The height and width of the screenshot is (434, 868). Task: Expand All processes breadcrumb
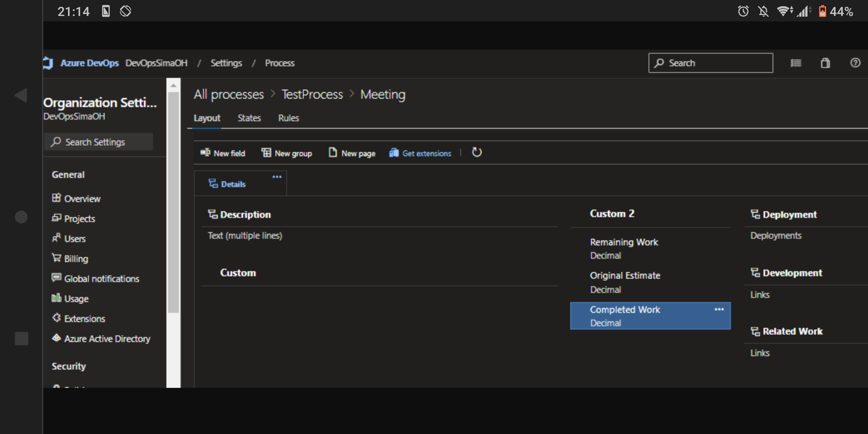click(228, 94)
